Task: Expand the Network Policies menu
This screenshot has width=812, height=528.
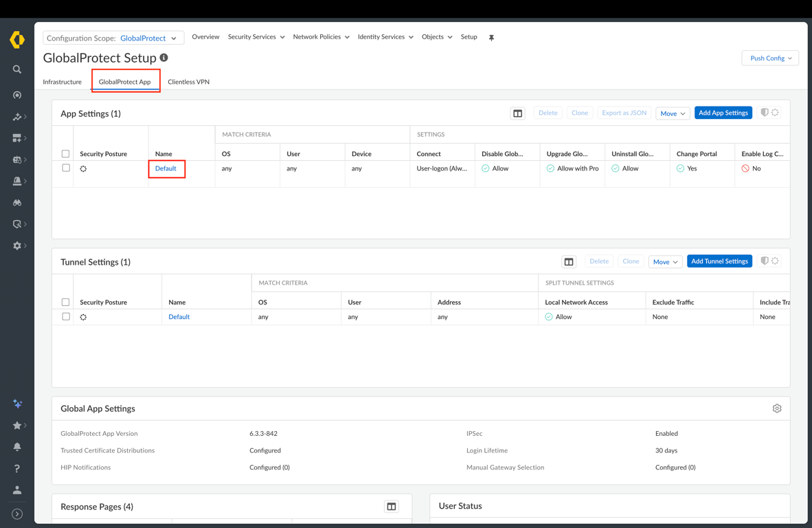Action: click(321, 37)
